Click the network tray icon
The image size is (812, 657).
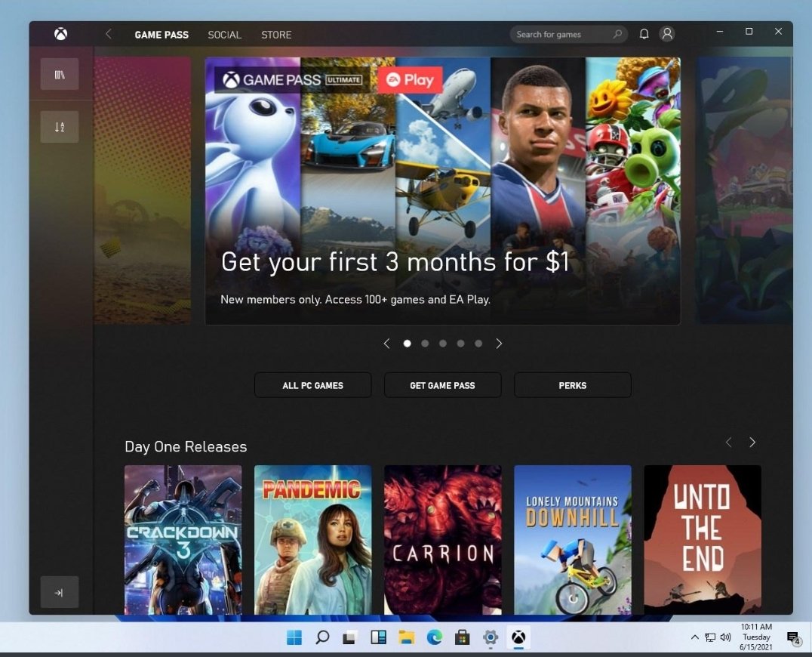710,637
